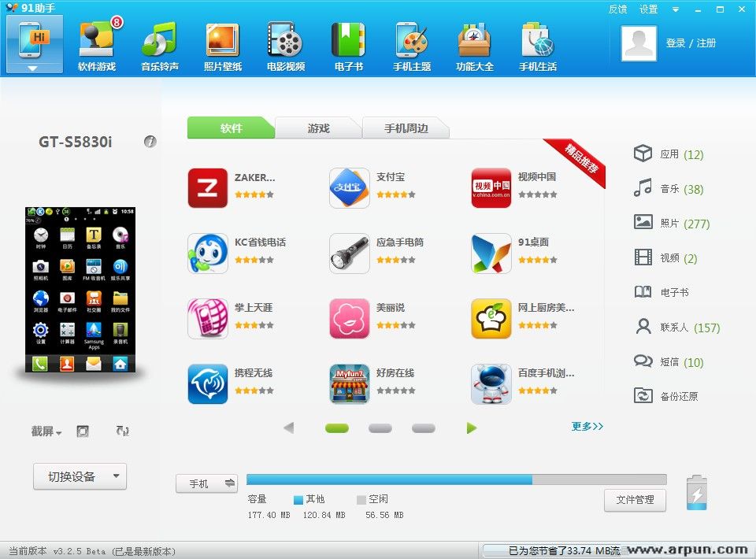Open 照片 (277) in the sidebar
756x559 pixels.
tap(672, 223)
